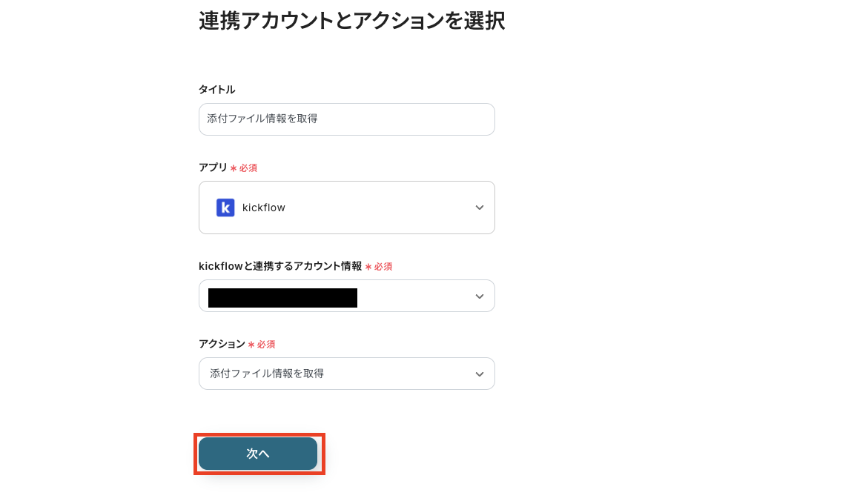Expand the アクション dropdown chevron
Screen dimensions: 857x504
pyautogui.click(x=480, y=374)
